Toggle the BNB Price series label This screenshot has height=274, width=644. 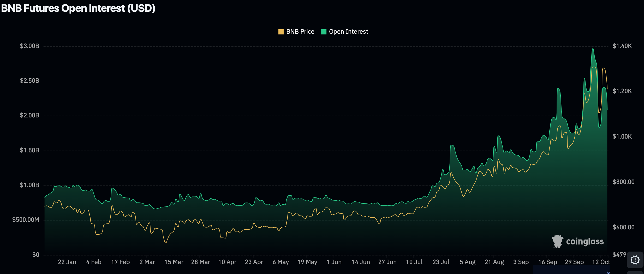click(x=300, y=32)
